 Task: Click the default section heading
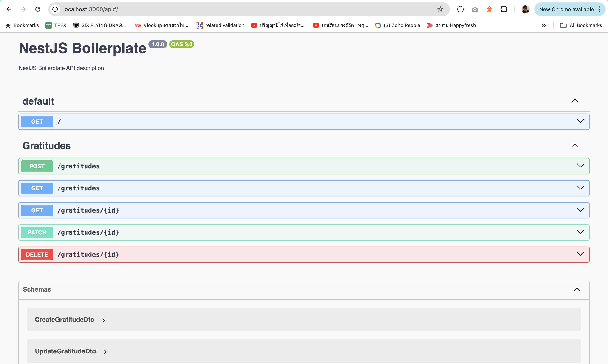tap(38, 101)
